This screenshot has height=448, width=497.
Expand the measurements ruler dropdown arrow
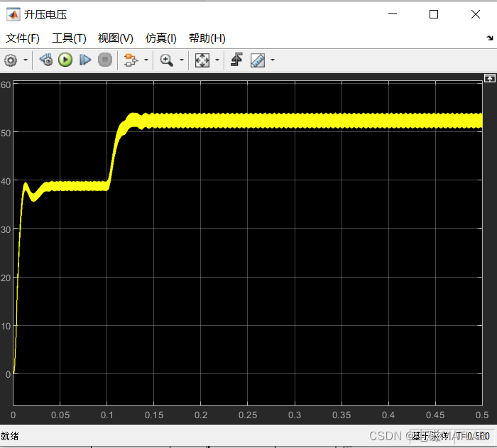click(272, 60)
